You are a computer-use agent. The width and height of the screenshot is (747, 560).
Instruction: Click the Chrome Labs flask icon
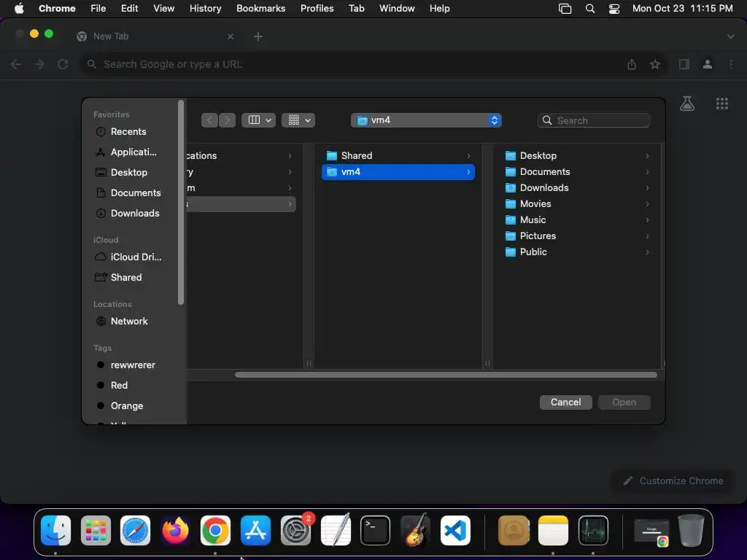(x=687, y=104)
